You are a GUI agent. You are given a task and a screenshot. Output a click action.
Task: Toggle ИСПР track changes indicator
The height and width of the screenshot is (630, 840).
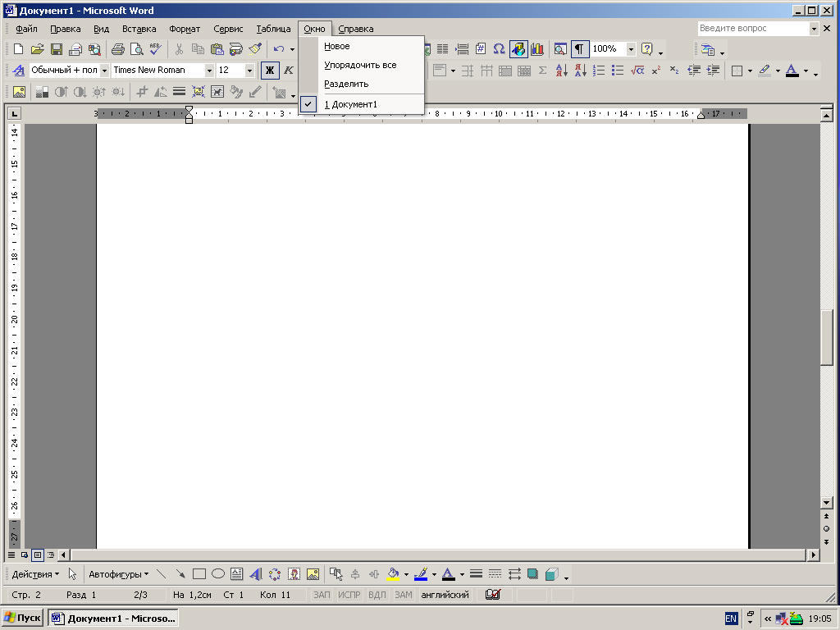[x=349, y=595]
